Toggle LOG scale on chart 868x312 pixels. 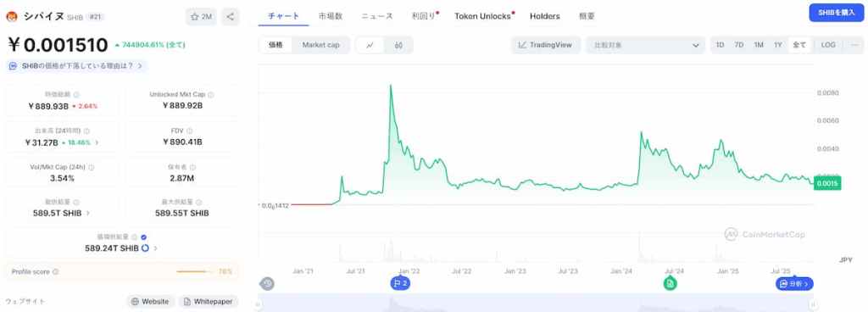pos(828,45)
